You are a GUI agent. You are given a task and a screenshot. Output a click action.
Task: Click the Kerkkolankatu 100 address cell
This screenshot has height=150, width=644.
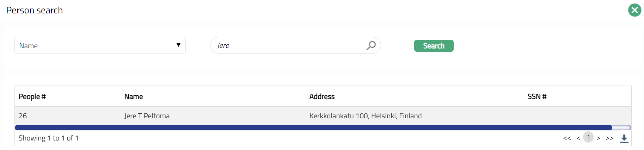(x=366, y=116)
